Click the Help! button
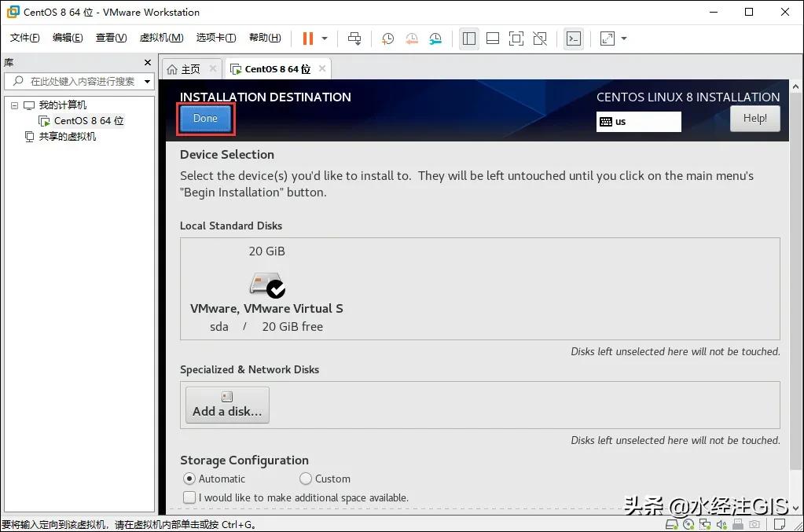Screen dimensions: 804x532 (x=754, y=118)
